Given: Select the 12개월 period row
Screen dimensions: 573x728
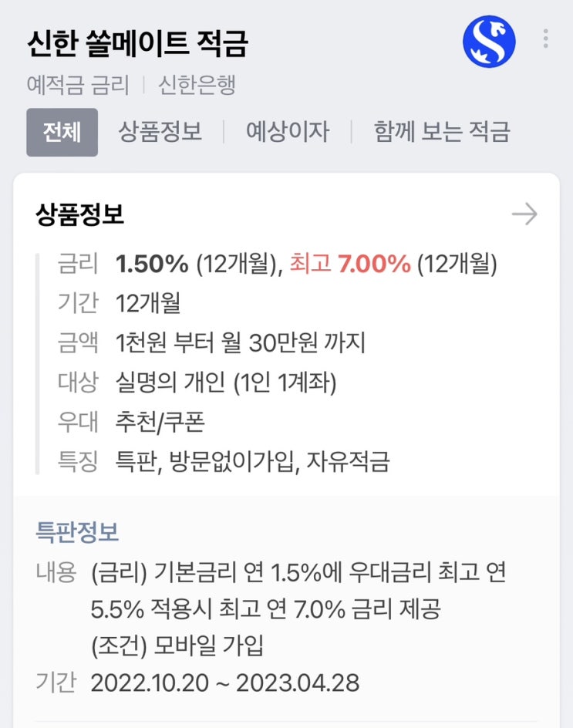Looking at the screenshot, I should click(x=148, y=303).
